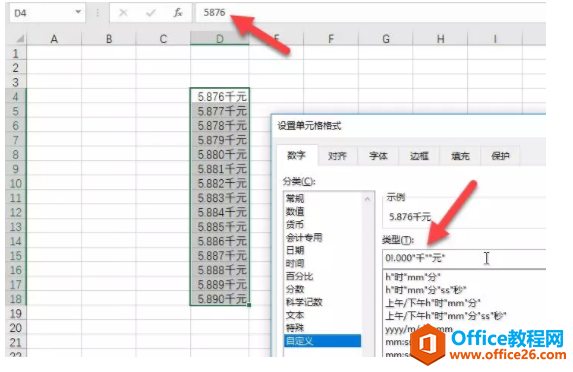Click cell showing 5.885千元
This screenshot has height=372, width=573.
tap(220, 227)
